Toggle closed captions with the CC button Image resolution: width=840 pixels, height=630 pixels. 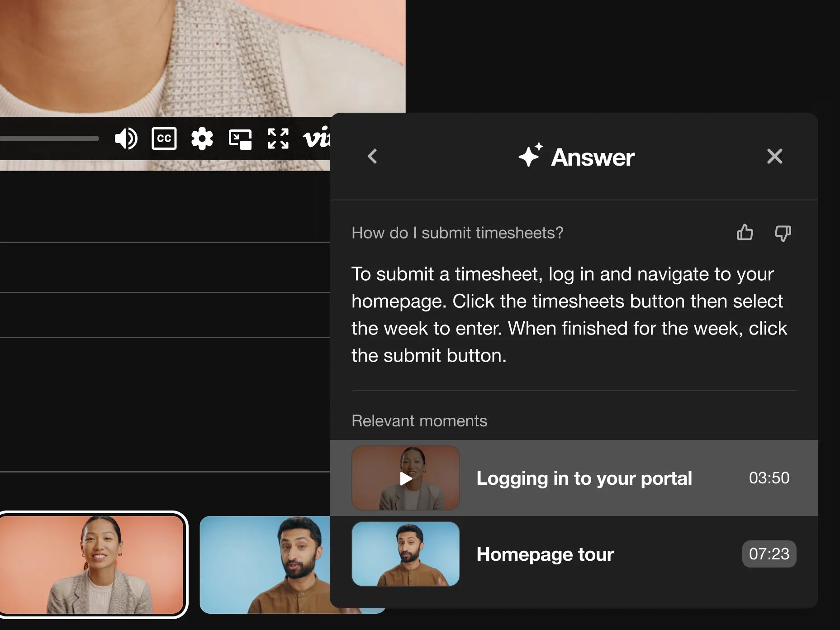(x=164, y=138)
